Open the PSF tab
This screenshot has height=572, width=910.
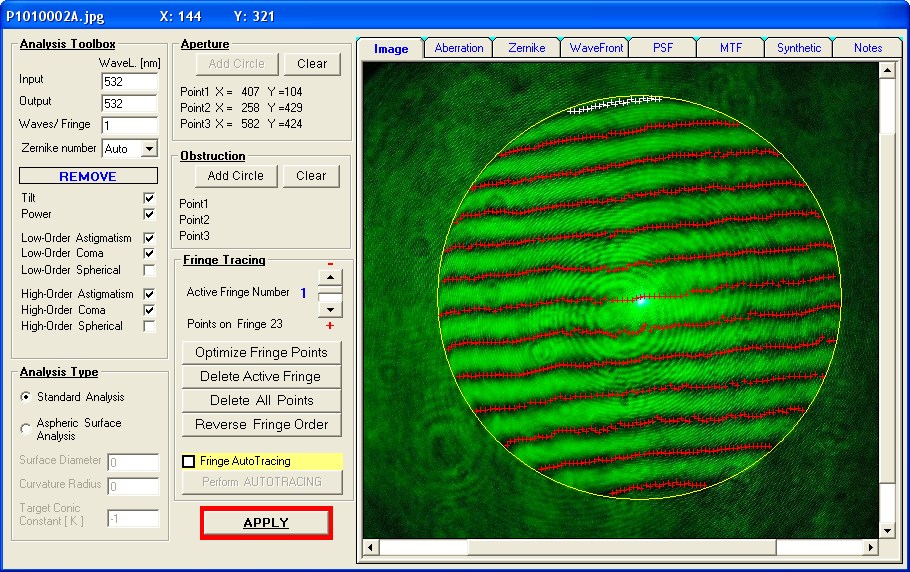[663, 48]
